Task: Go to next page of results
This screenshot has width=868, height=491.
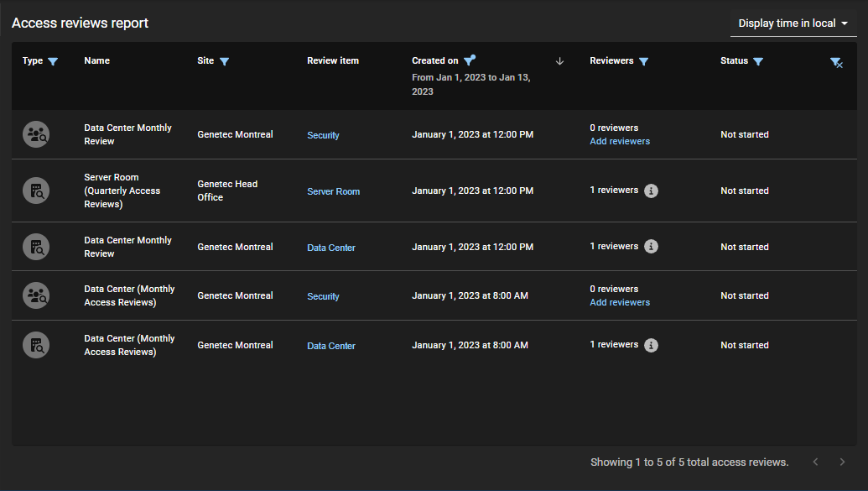Action: [842, 462]
